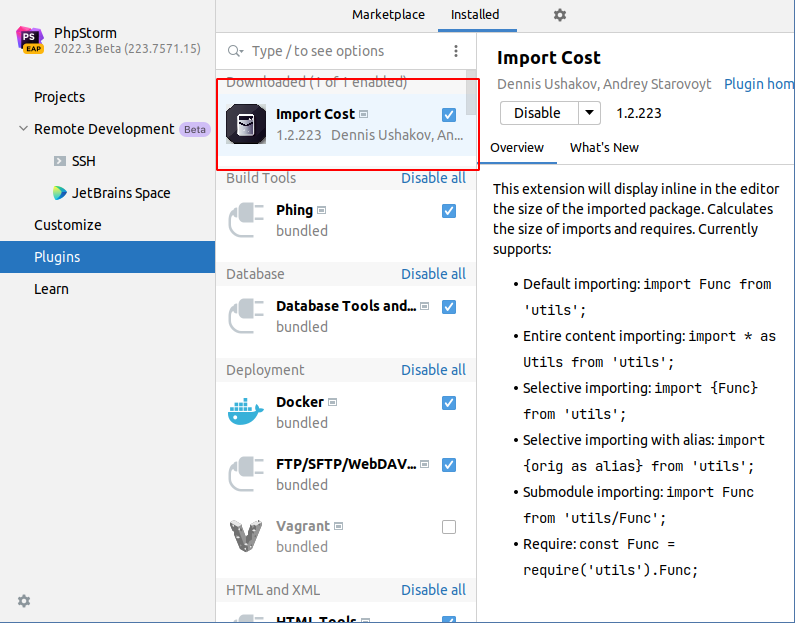795x623 pixels.
Task: Open Projects in the sidebar
Action: [x=59, y=97]
